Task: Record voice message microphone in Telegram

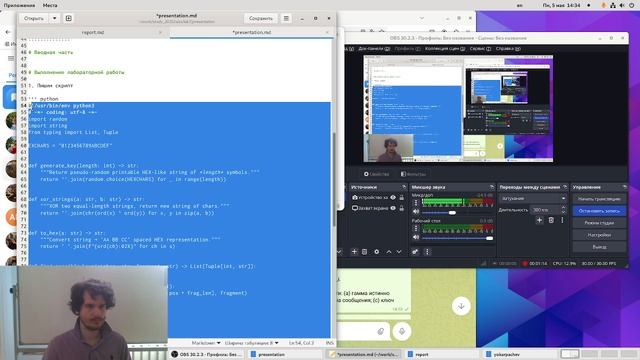Action: [402, 331]
